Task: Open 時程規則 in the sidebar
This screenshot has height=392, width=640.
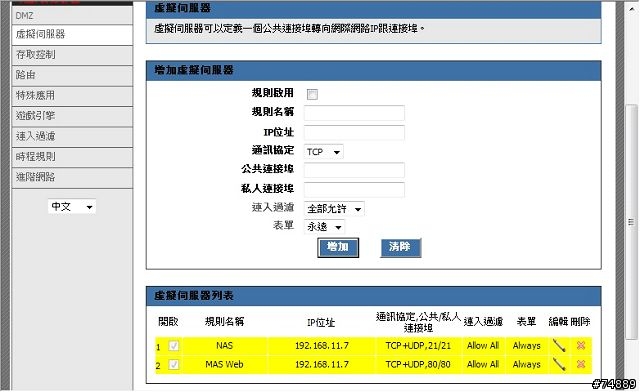Action: (x=72, y=157)
